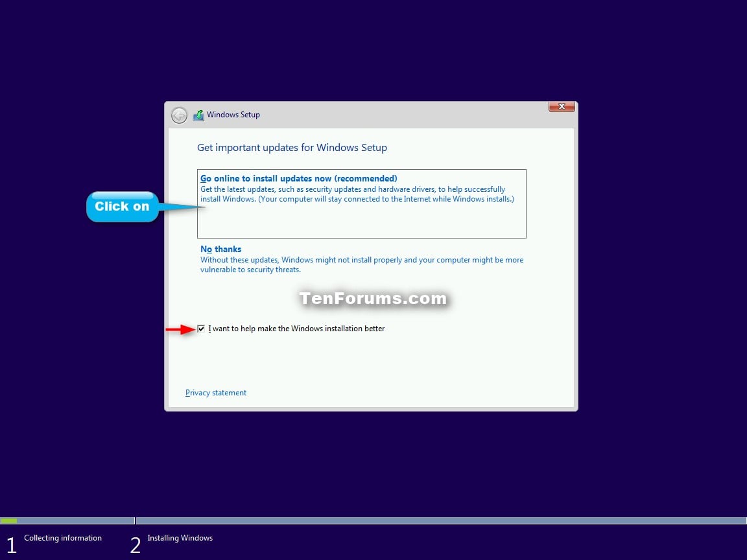Click the Windows Setup title text
747x560 pixels.
pos(233,115)
